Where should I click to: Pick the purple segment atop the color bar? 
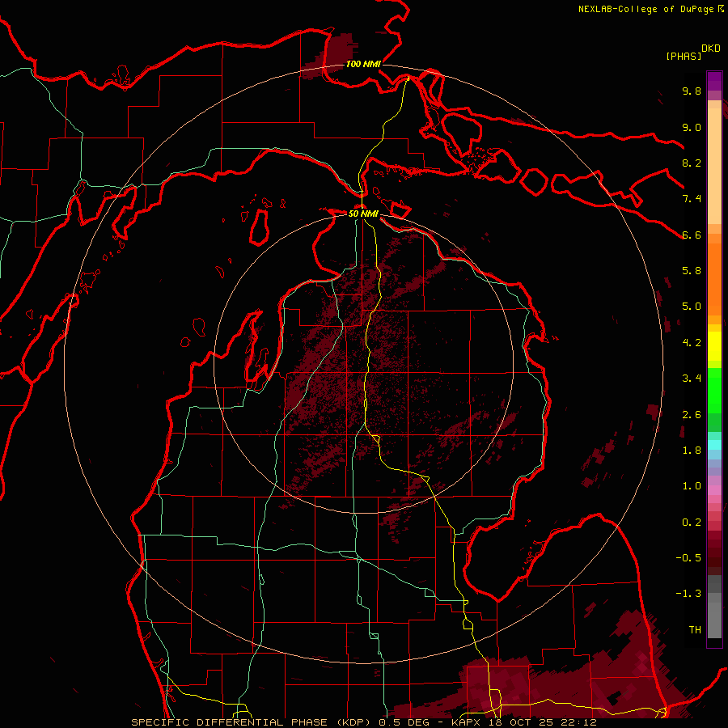pyautogui.click(x=714, y=81)
